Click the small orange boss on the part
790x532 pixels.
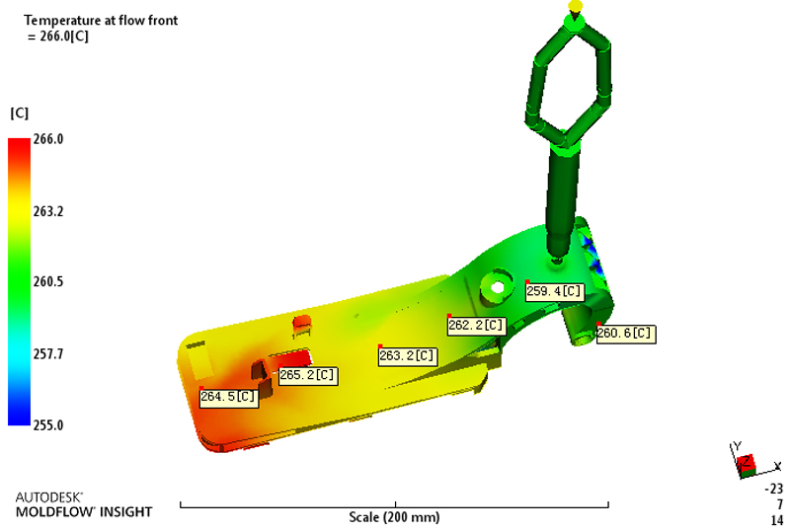coord(302,323)
